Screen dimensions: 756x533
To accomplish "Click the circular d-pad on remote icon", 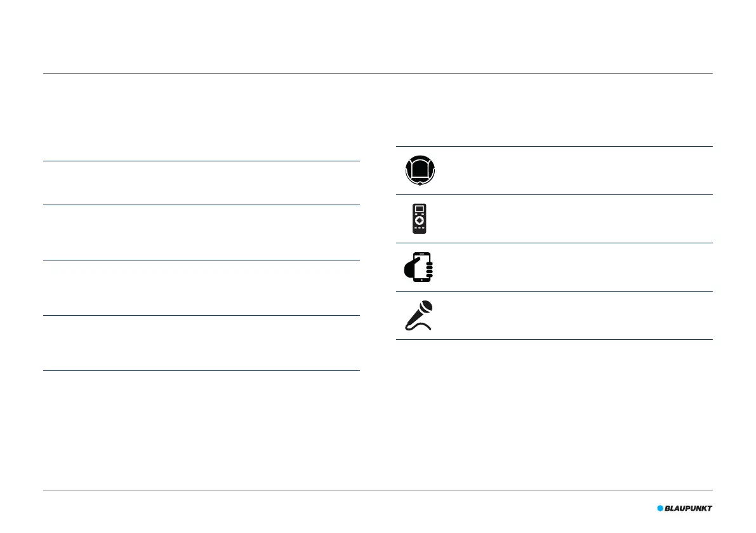I will pyautogui.click(x=420, y=220).
